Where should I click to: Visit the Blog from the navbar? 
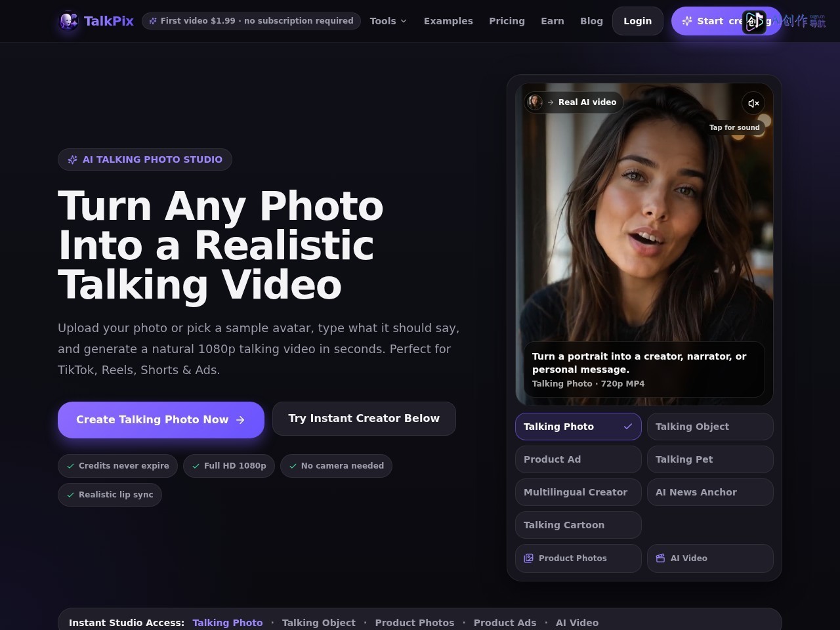tap(591, 21)
